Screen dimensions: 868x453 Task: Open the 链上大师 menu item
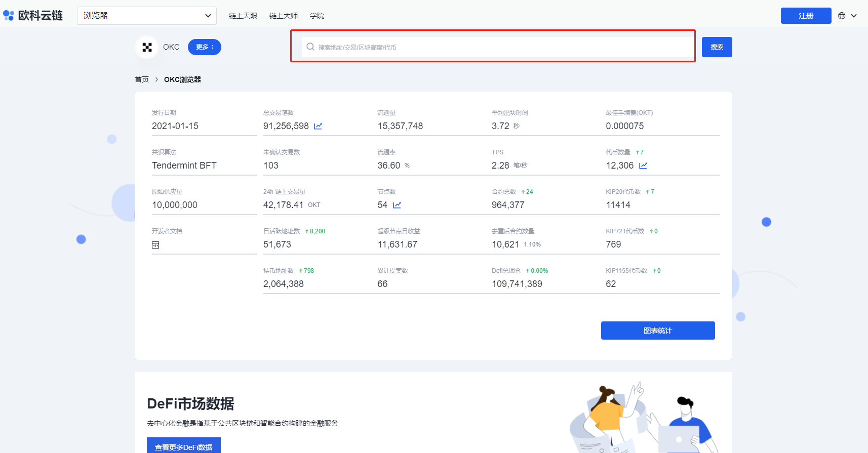coord(284,16)
